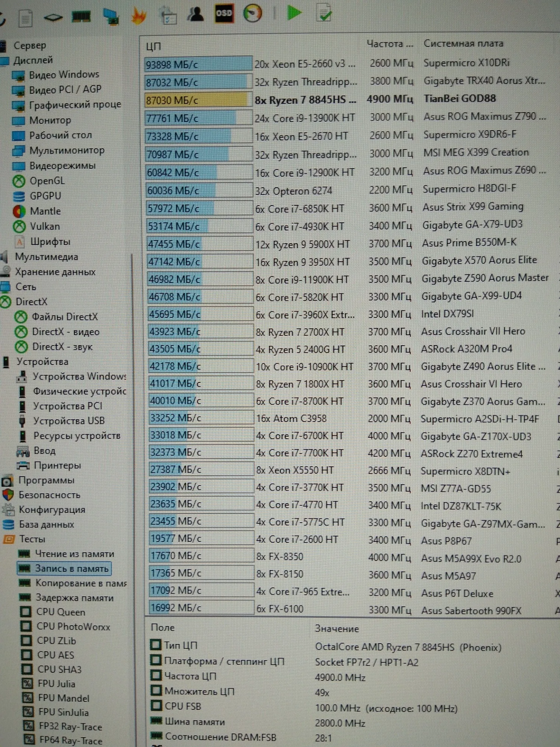560x747 pixels.
Task: Click the Устройства USB plug icon
Action: point(22,421)
